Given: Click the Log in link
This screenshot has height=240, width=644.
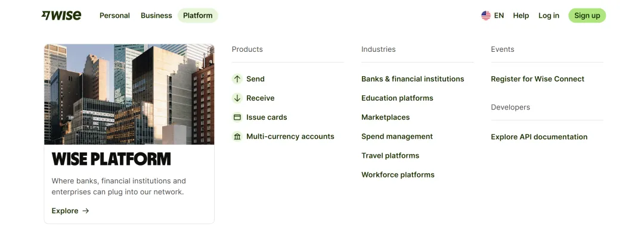Looking at the screenshot, I should [549, 15].
